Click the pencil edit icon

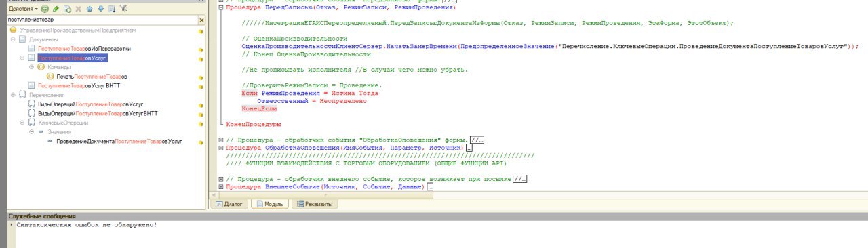pos(56,9)
